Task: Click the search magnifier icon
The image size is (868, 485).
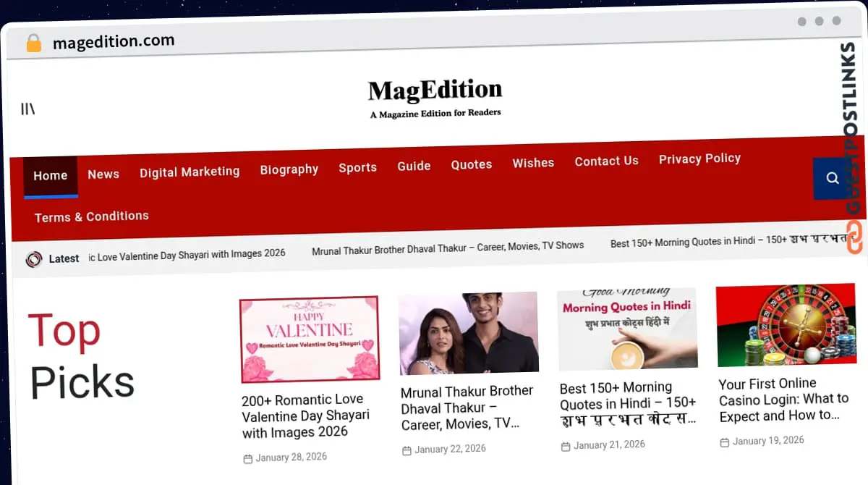Action: 833,178
